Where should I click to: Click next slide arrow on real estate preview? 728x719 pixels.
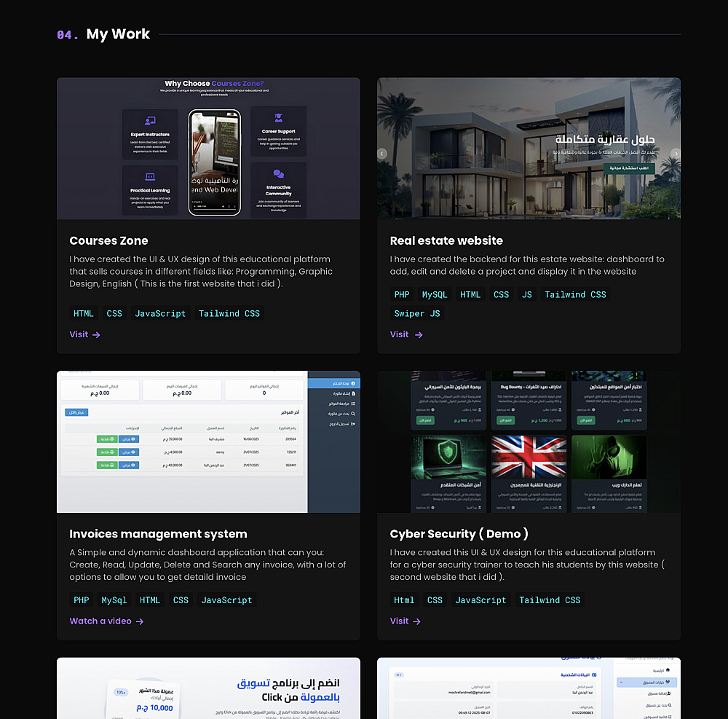click(676, 153)
